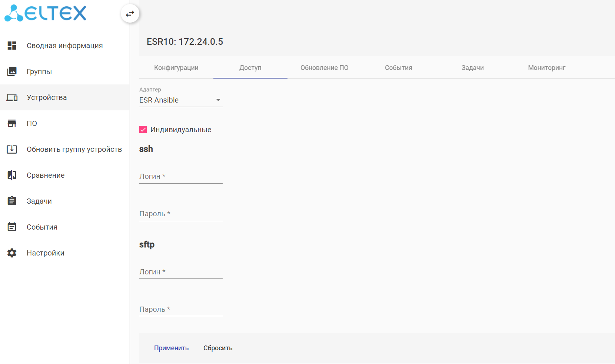Click the Задачи clipboard icon in sidebar
The image size is (615, 364).
(12, 201)
